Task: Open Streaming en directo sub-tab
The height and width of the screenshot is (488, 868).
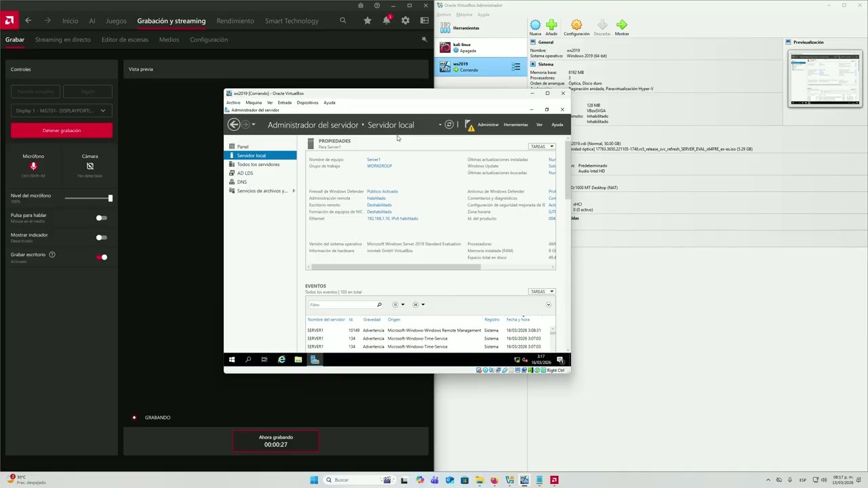Action: (62, 39)
